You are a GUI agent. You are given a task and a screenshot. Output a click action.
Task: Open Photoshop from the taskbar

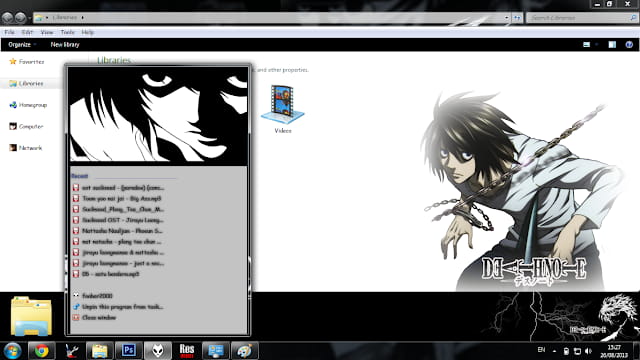coord(129,350)
